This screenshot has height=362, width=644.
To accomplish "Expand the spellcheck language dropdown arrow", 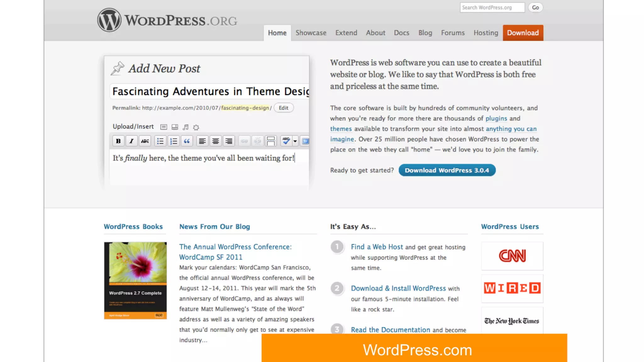I will (x=295, y=141).
